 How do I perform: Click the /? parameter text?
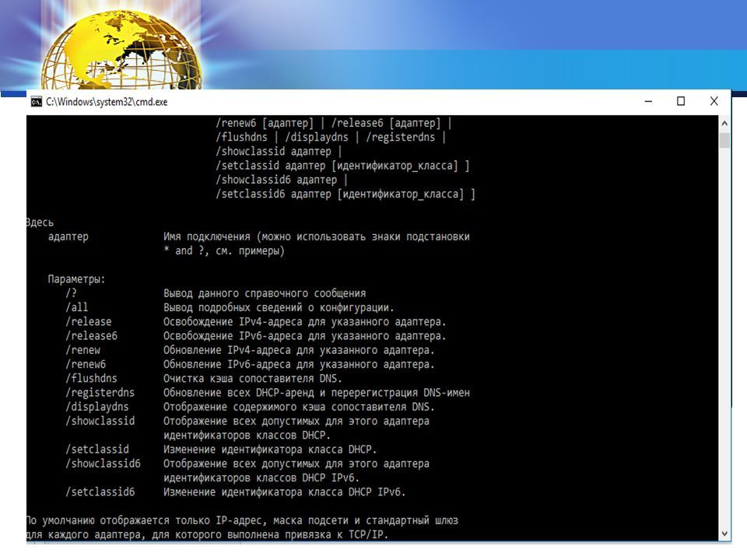(x=71, y=293)
